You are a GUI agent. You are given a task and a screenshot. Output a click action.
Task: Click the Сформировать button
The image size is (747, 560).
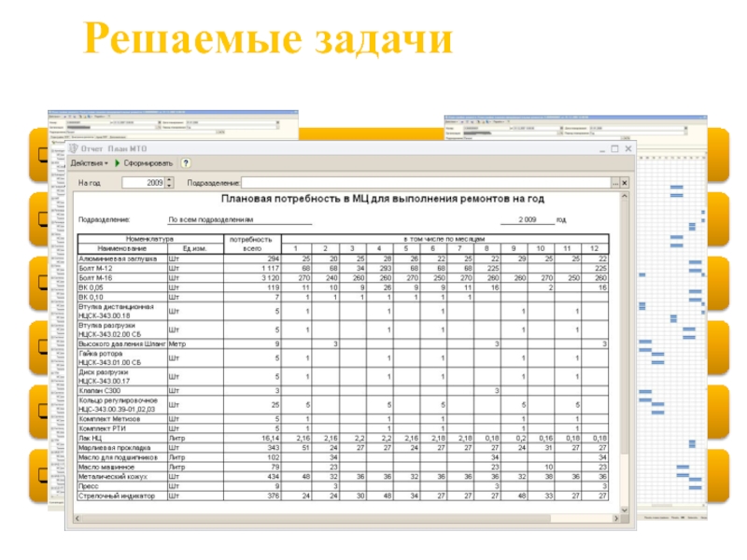pyautogui.click(x=144, y=163)
